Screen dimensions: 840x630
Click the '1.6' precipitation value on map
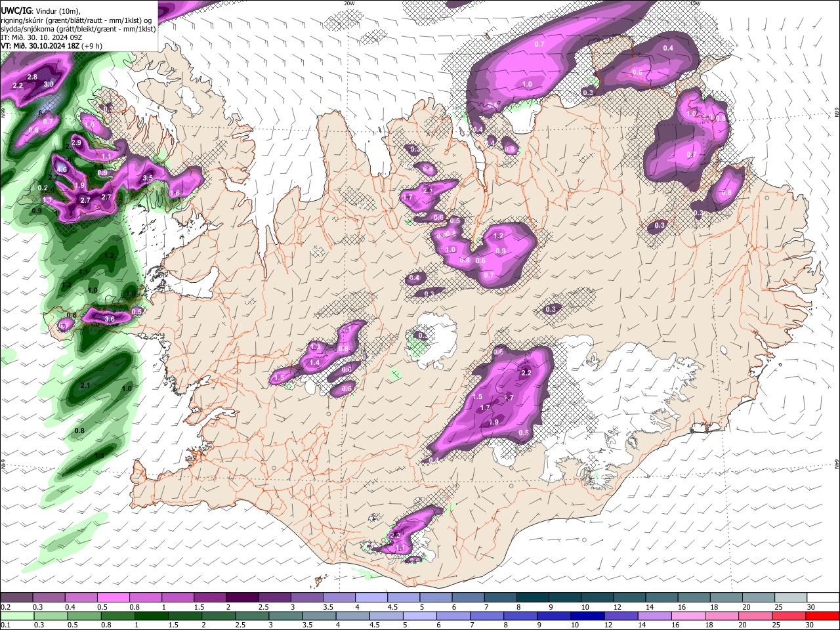pyautogui.click(x=175, y=193)
